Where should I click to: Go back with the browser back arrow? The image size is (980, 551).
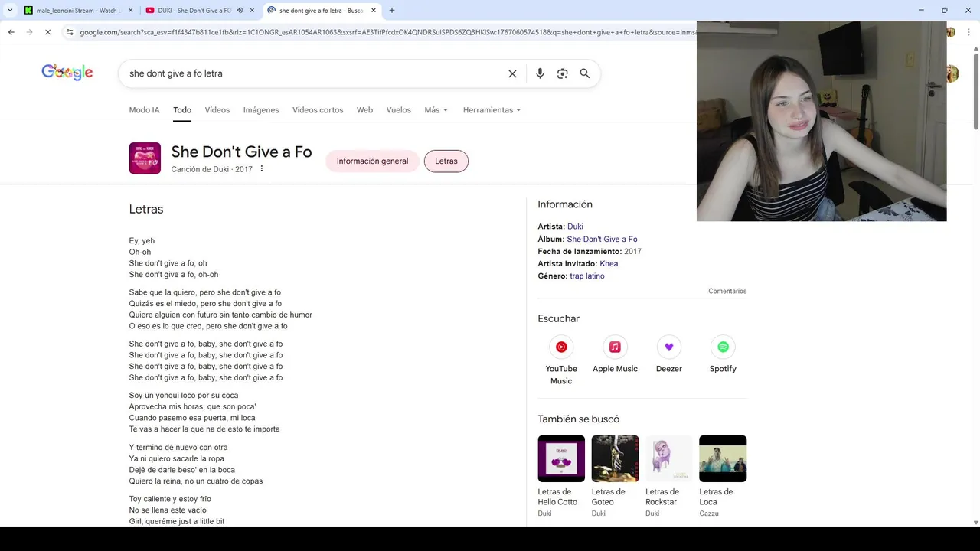(11, 32)
